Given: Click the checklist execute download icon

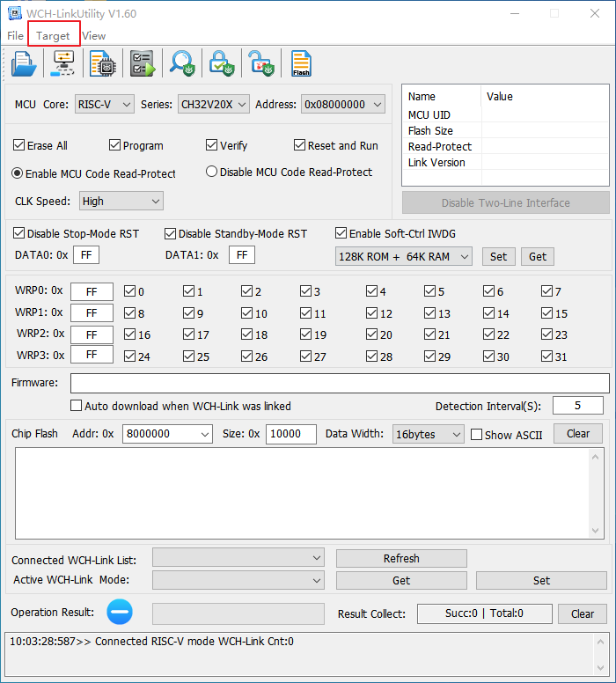Looking at the screenshot, I should pyautogui.click(x=142, y=64).
